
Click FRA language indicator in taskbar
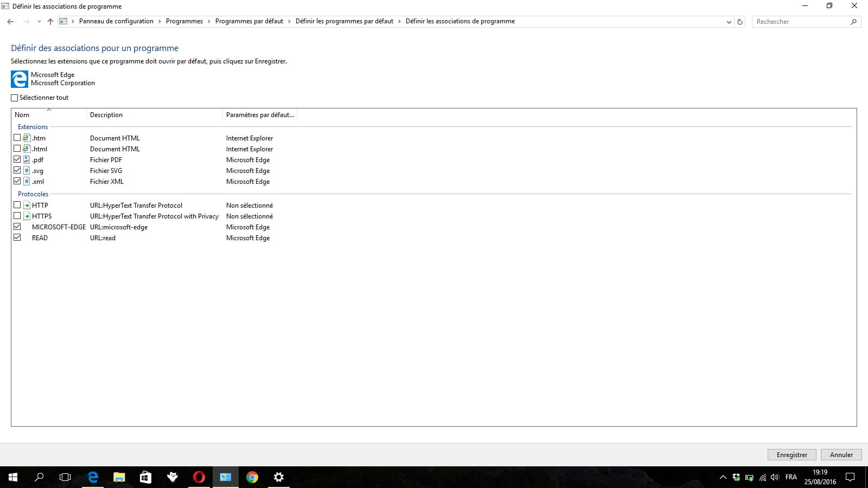point(791,477)
